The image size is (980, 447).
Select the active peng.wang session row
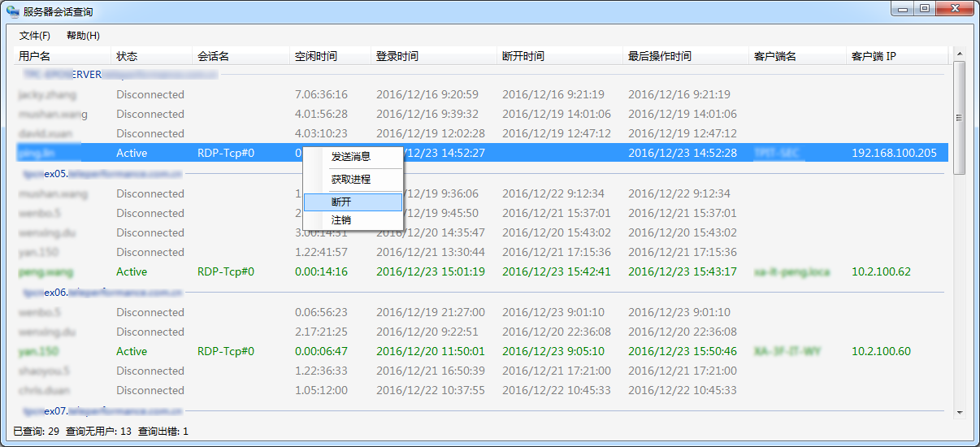pos(41,271)
